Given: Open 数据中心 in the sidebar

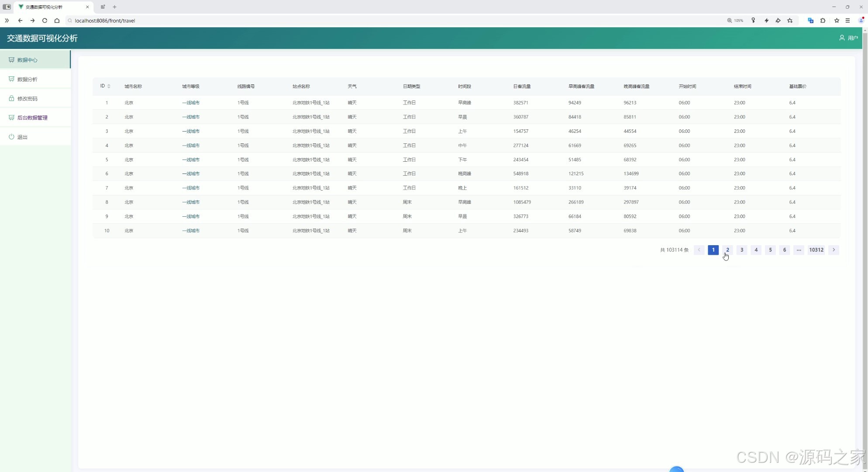Looking at the screenshot, I should click(27, 60).
